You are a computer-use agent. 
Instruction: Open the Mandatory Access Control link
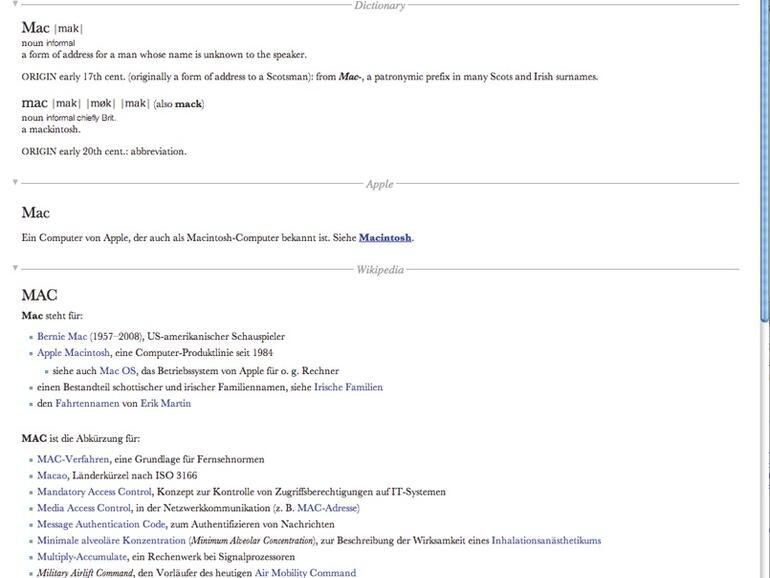point(94,492)
